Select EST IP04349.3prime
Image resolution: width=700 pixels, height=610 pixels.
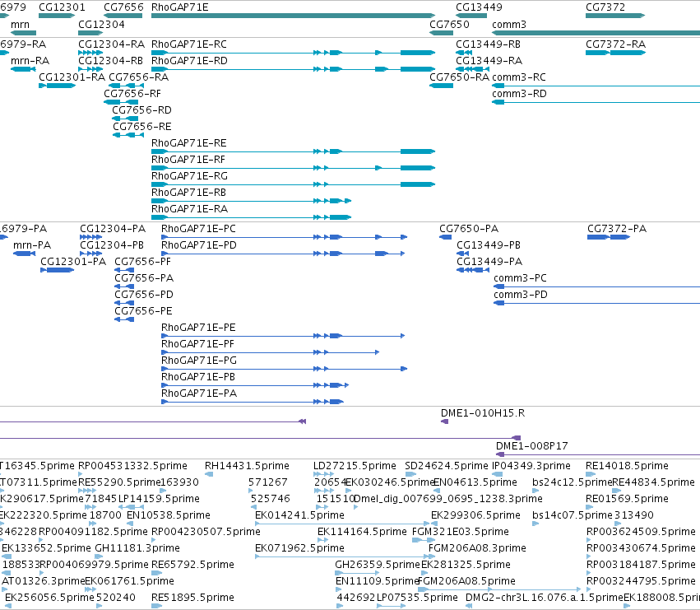tap(498, 475)
